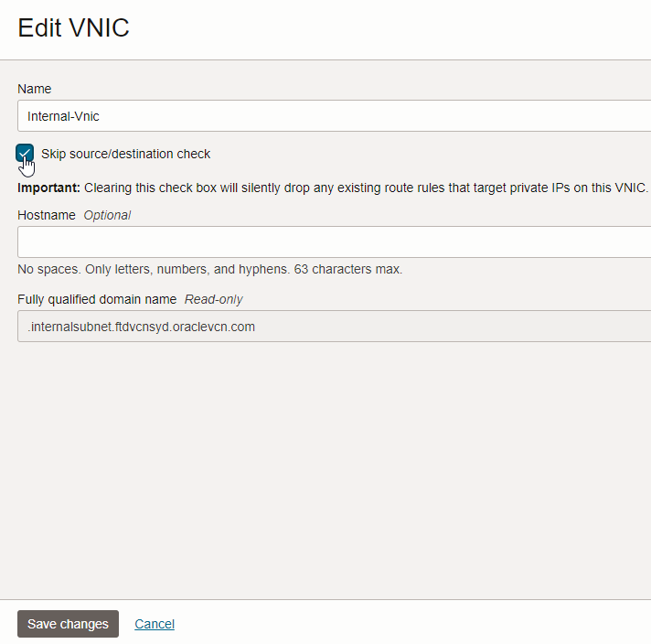651x644 pixels.
Task: Click the 'Fully qualified domain name' label
Action: [x=98, y=299]
